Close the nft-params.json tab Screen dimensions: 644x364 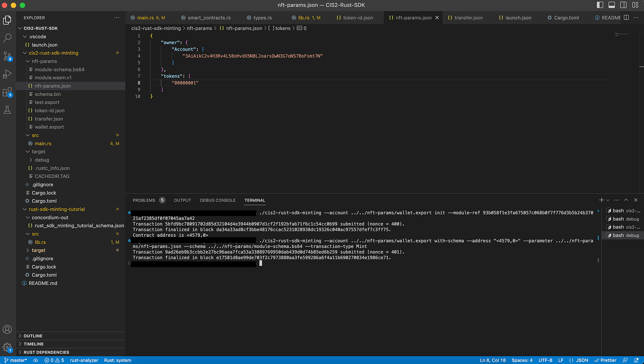click(437, 18)
